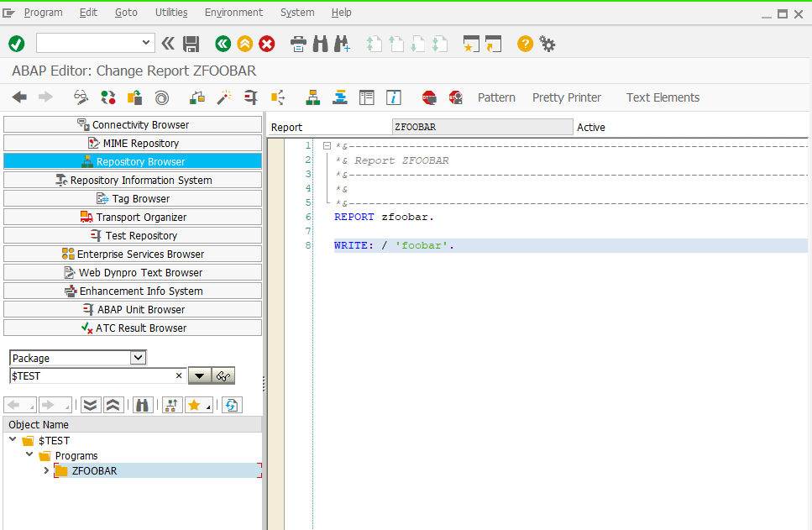
Task: Save the report with the floppy disk icon
Action: click(x=191, y=44)
